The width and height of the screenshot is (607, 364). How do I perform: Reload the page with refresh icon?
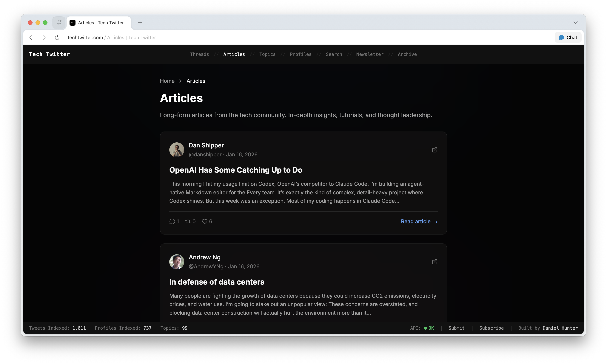57,38
